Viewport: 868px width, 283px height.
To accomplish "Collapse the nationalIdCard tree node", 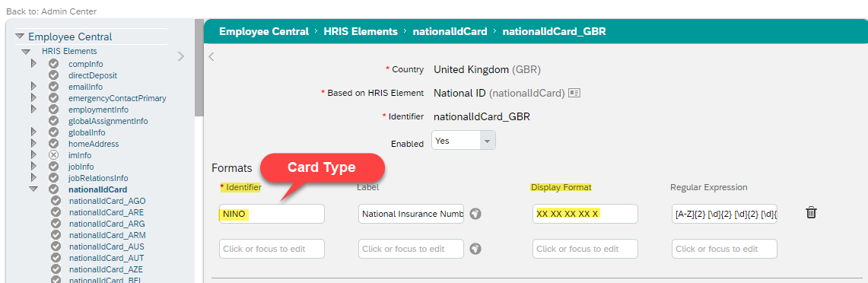I will coord(33,189).
